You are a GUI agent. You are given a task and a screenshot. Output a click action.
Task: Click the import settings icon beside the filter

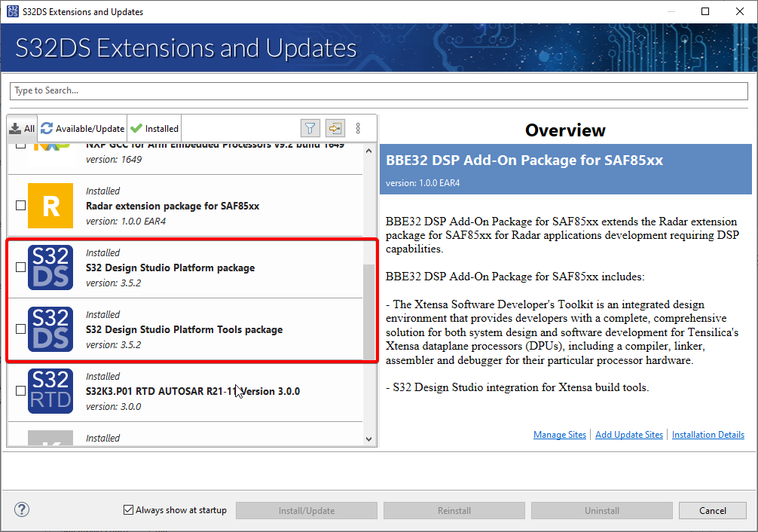(x=335, y=128)
